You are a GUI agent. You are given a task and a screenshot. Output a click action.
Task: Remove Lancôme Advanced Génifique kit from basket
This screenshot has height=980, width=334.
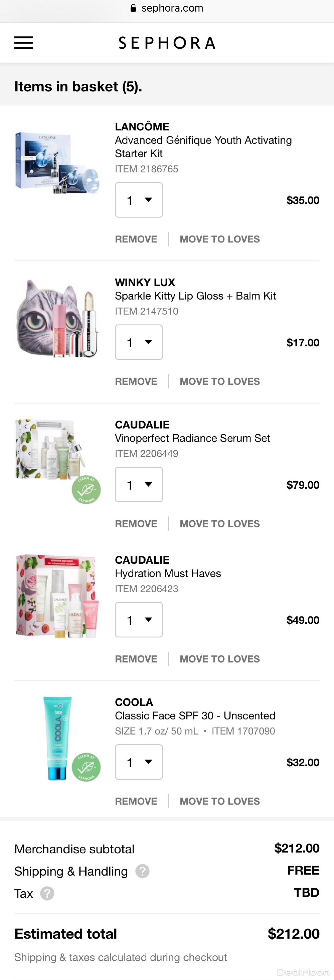point(136,239)
